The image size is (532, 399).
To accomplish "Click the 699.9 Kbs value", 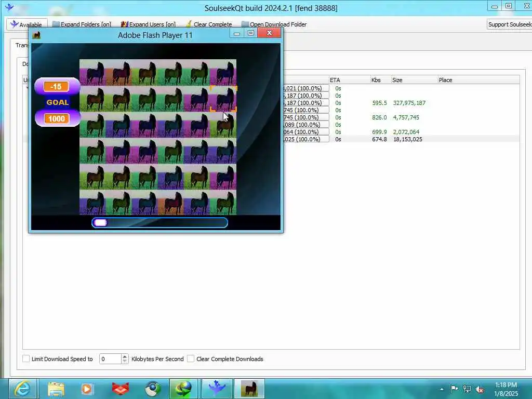I will pyautogui.click(x=379, y=132).
